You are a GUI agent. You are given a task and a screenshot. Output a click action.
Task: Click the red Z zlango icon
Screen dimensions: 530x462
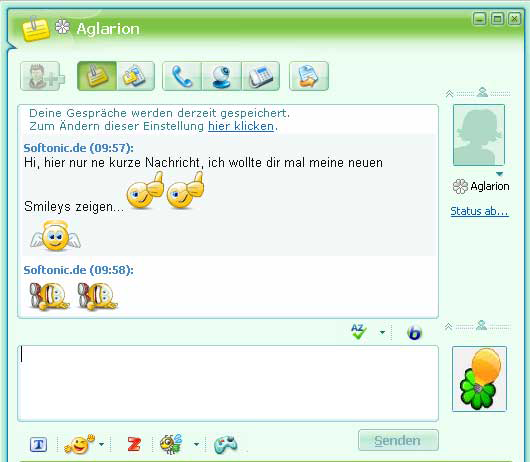point(134,444)
